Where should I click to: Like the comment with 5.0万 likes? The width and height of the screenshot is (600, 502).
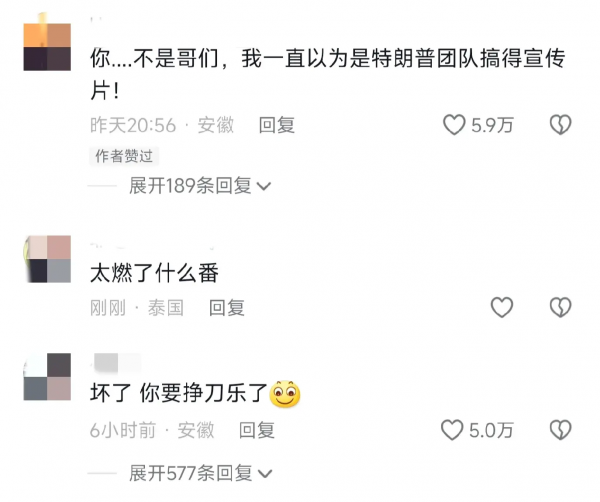click(452, 430)
